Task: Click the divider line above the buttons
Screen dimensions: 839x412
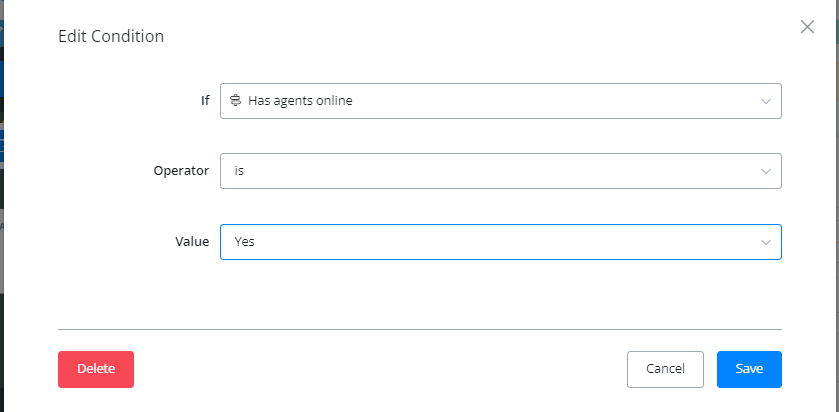Action: tap(420, 329)
